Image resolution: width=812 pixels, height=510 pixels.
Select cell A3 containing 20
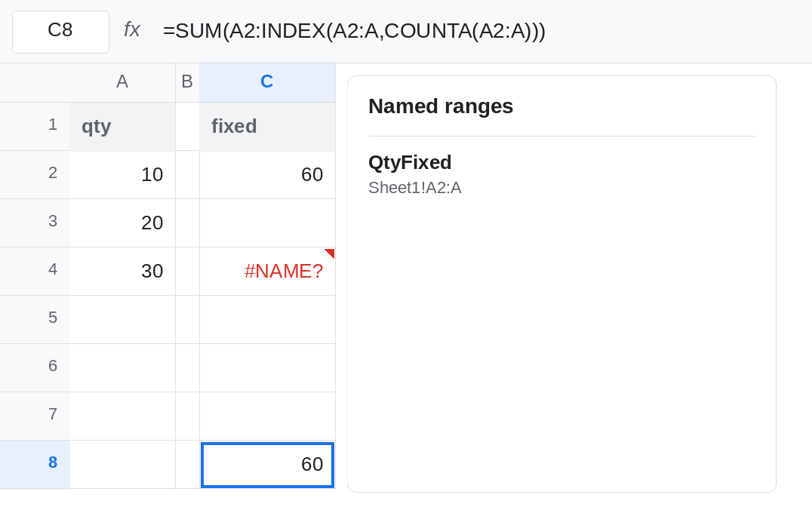122,223
